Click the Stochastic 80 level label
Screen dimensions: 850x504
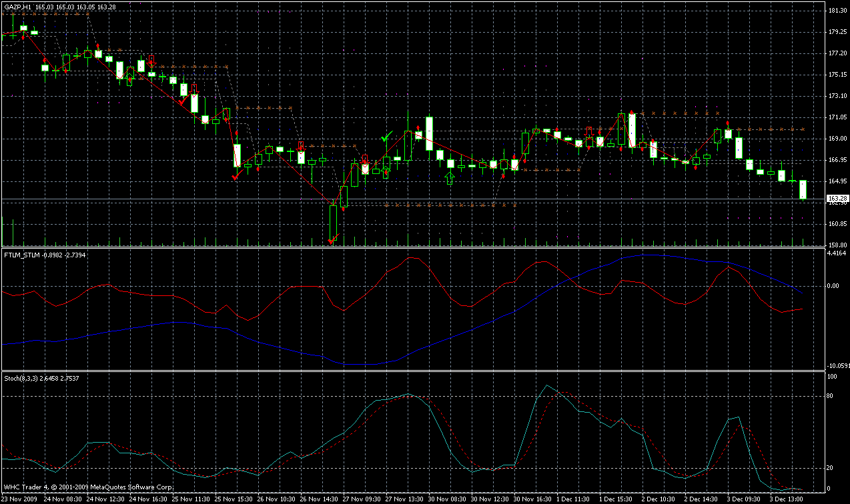(831, 397)
